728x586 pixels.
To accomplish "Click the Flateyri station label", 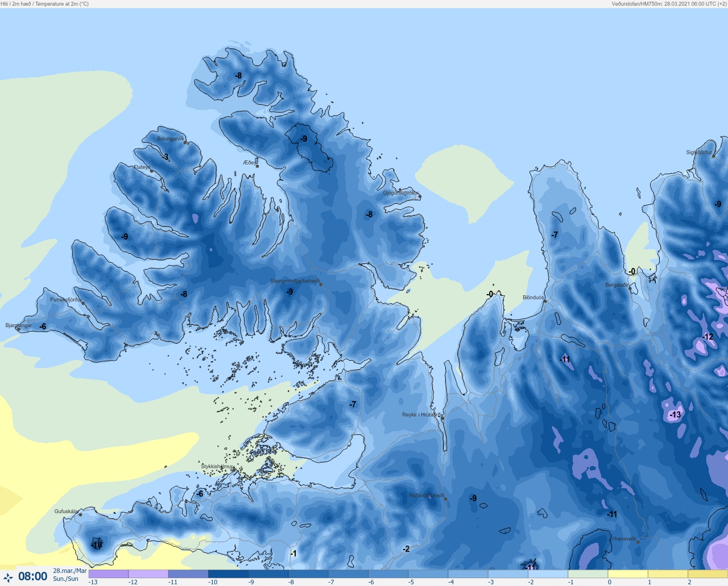I will (142, 167).
